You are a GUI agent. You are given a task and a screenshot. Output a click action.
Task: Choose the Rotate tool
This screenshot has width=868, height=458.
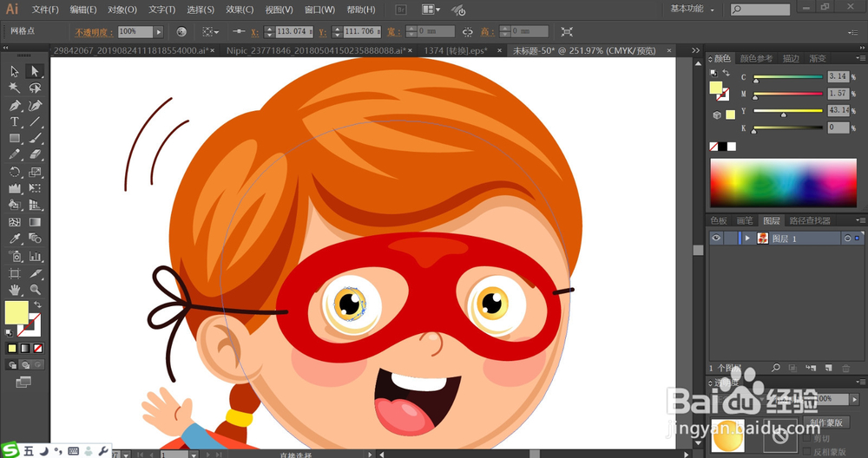15,172
